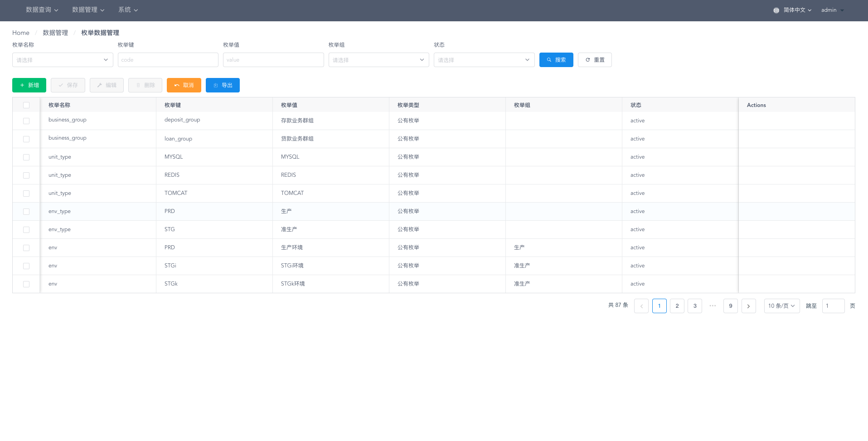
Task: Open the 10 条/页 page size dropdown
Action: tap(782, 306)
